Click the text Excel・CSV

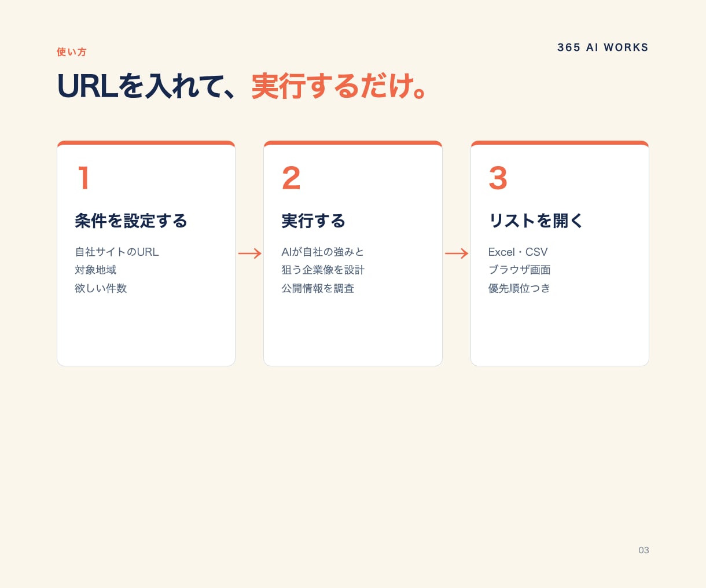518,252
